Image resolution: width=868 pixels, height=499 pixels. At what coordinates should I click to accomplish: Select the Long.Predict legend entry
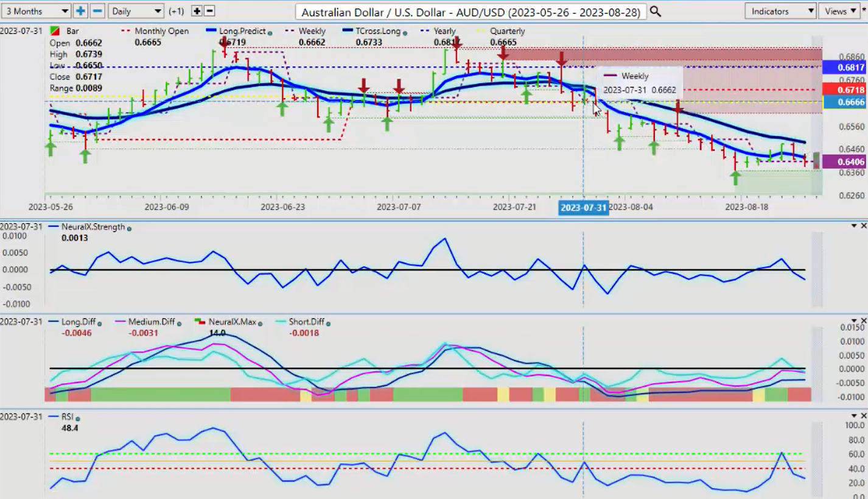[x=243, y=31]
